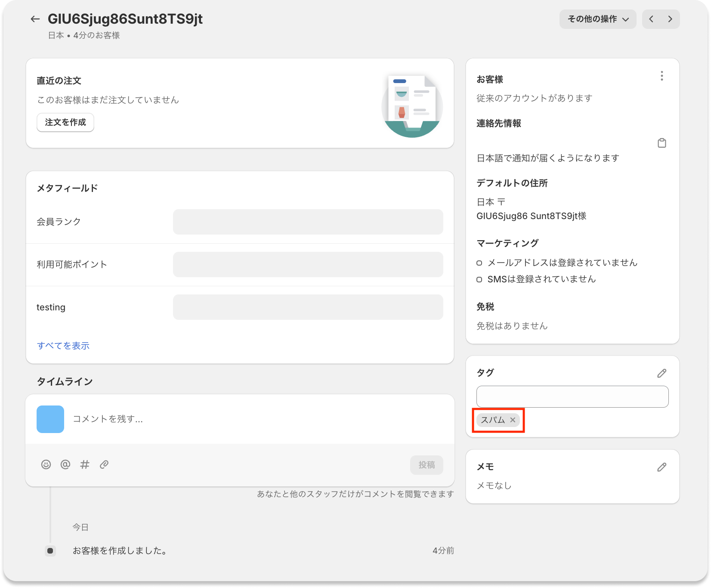This screenshot has width=711, height=588.
Task: Click the back arrow next to customer name
Action: pyautogui.click(x=35, y=19)
